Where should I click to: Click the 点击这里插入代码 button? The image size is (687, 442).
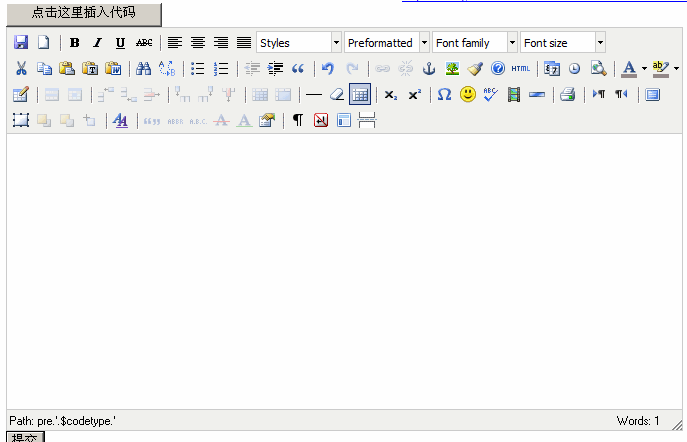(84, 13)
